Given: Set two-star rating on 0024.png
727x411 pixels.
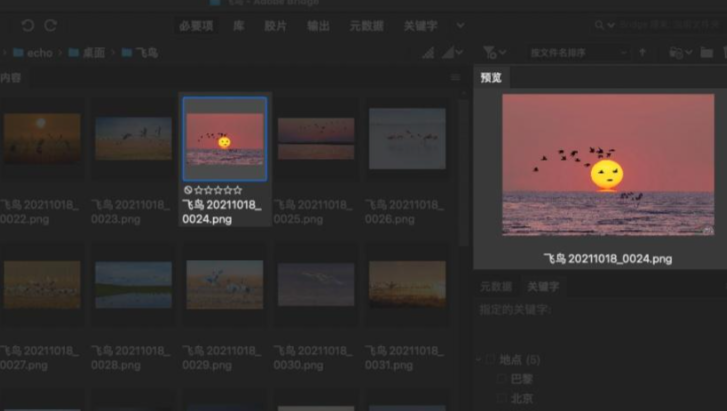Looking at the screenshot, I should pos(208,190).
